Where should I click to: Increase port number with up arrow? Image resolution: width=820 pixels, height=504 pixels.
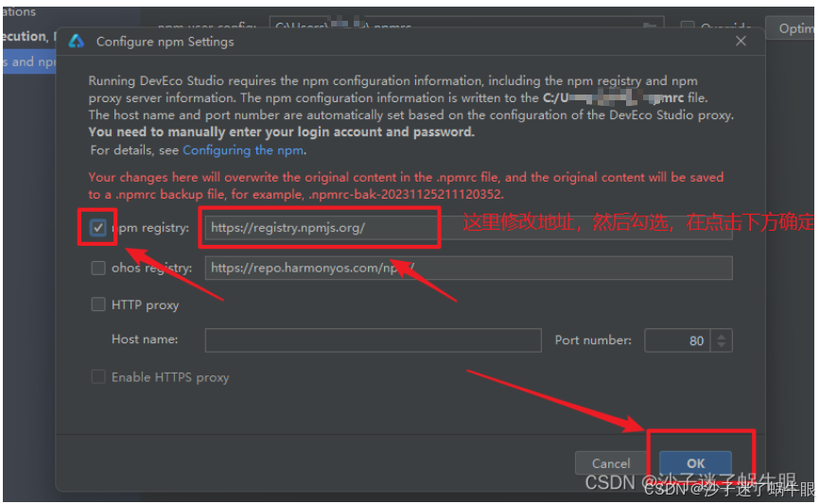(x=722, y=336)
